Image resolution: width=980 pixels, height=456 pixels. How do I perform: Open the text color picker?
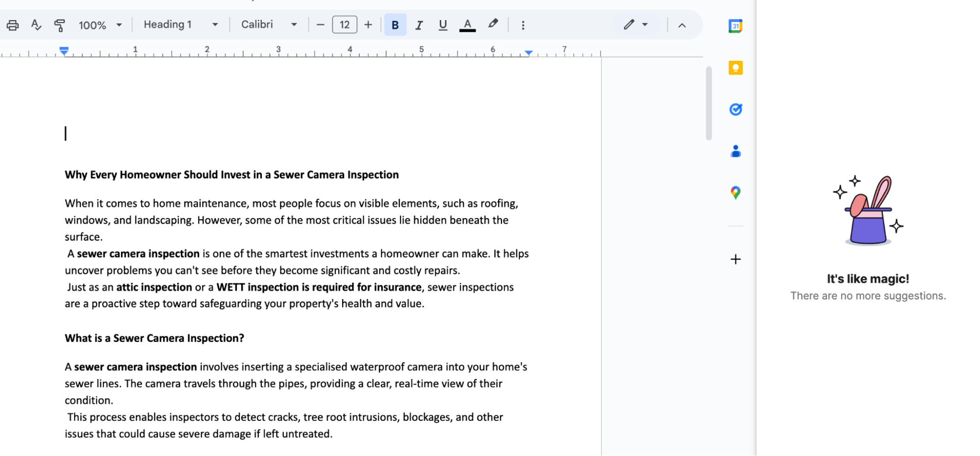(x=468, y=25)
